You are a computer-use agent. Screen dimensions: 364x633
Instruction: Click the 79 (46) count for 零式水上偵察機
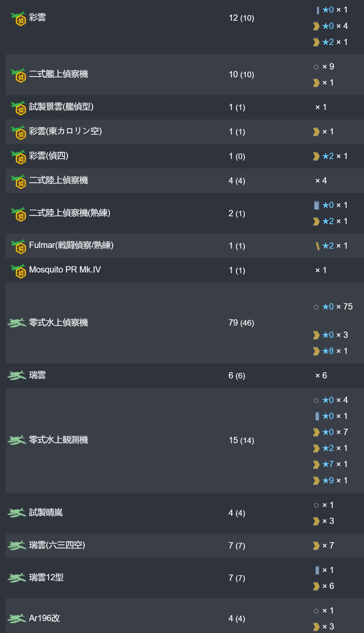(x=241, y=323)
